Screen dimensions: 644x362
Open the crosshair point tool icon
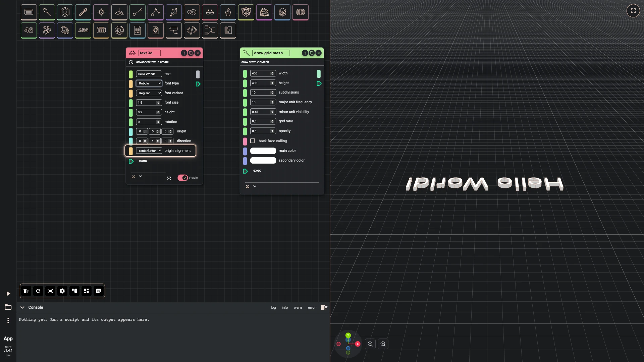tap(101, 12)
